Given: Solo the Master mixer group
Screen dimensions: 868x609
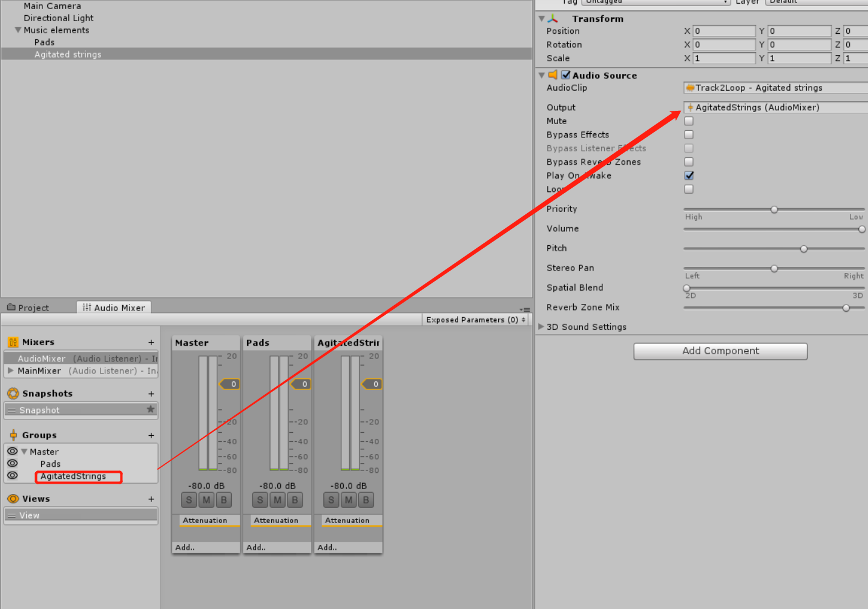Looking at the screenshot, I should [x=189, y=500].
